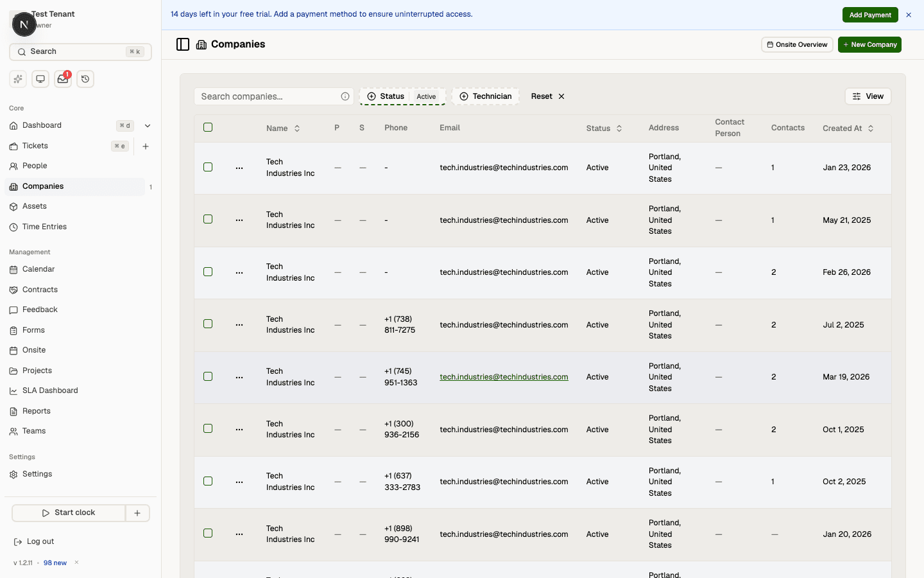Viewport: 924px width, 578px height.
Task: Click the AI sparkles icon
Action: pyautogui.click(x=17, y=78)
